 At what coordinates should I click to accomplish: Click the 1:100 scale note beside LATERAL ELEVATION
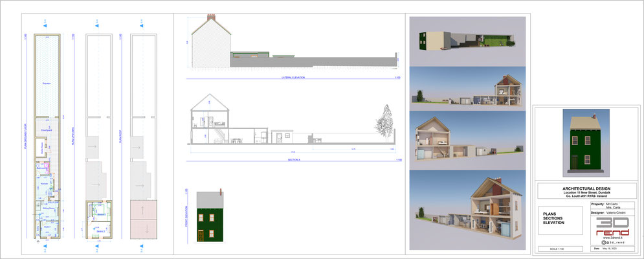tap(397, 77)
